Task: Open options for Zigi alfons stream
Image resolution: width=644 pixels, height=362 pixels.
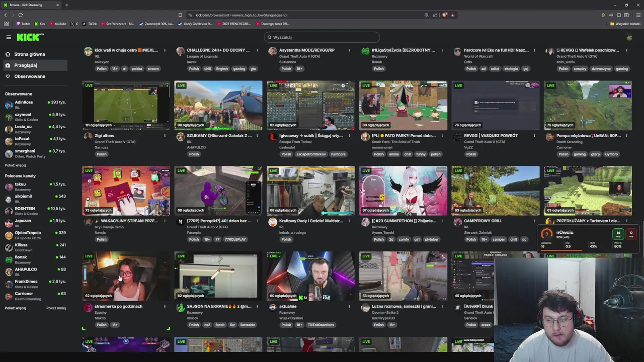Action: [x=165, y=136]
